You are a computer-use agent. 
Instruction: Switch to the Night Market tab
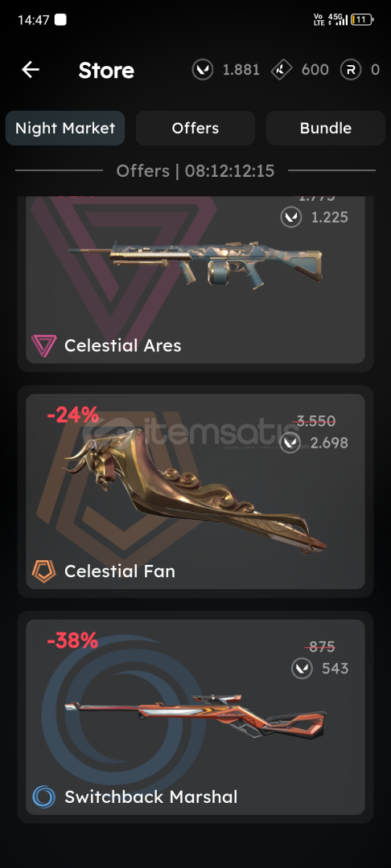coord(65,128)
